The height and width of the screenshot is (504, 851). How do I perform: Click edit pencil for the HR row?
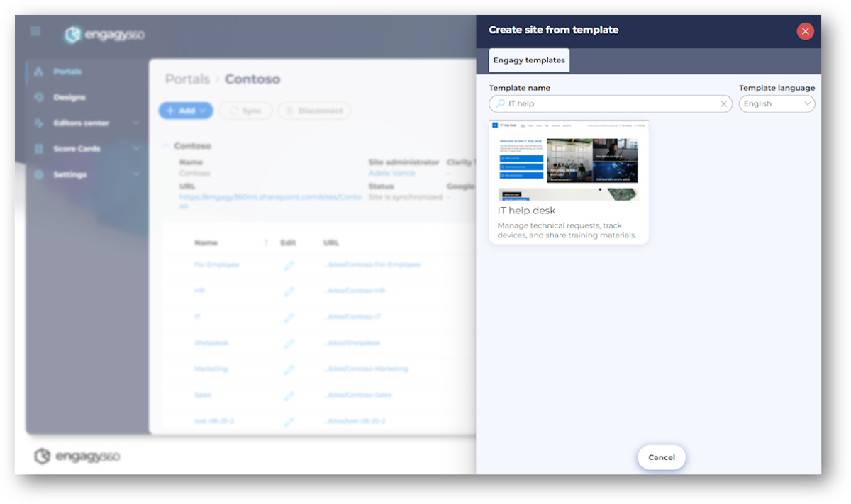(289, 291)
